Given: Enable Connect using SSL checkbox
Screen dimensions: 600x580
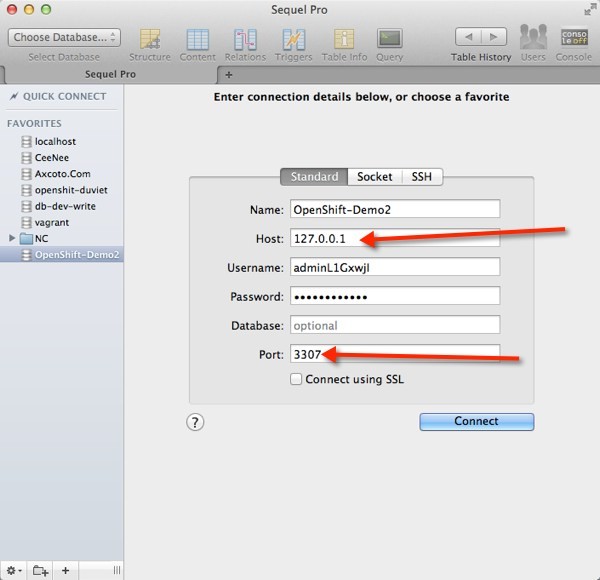Looking at the screenshot, I should point(296,379).
